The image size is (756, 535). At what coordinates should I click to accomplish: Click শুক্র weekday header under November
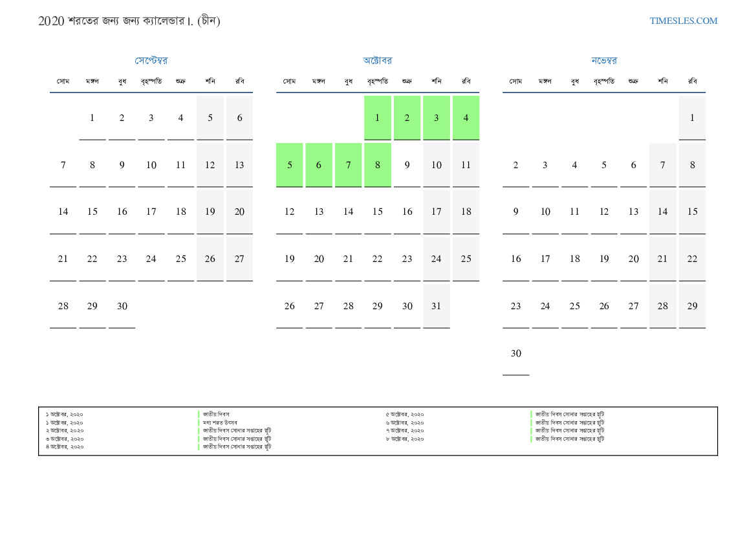pos(634,81)
